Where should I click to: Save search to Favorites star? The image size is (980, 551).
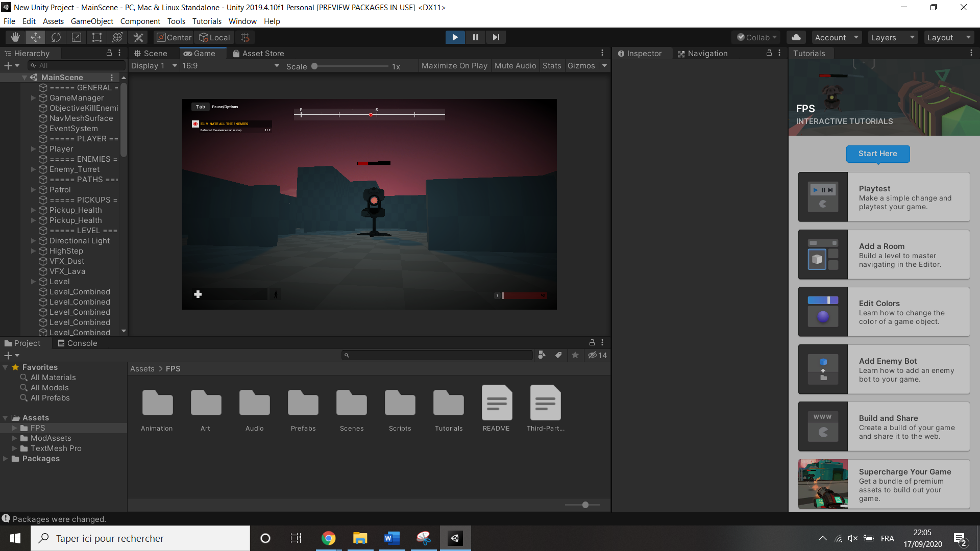(575, 355)
